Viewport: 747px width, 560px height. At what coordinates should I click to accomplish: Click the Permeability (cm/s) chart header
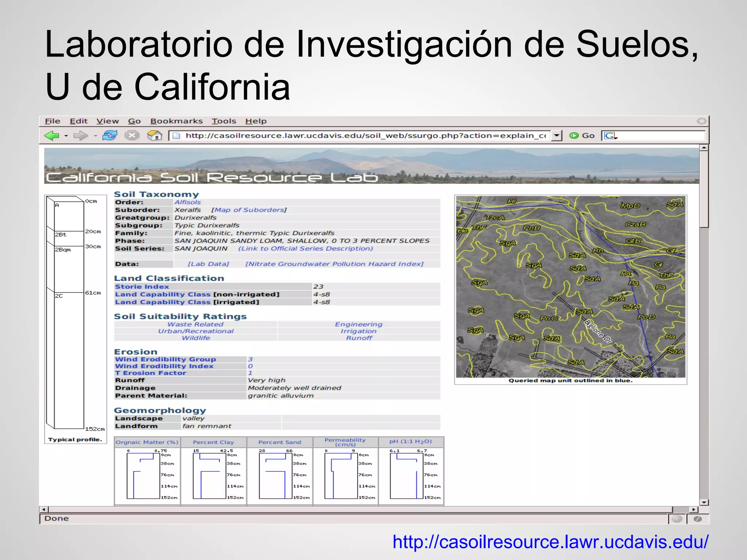pos(345,442)
